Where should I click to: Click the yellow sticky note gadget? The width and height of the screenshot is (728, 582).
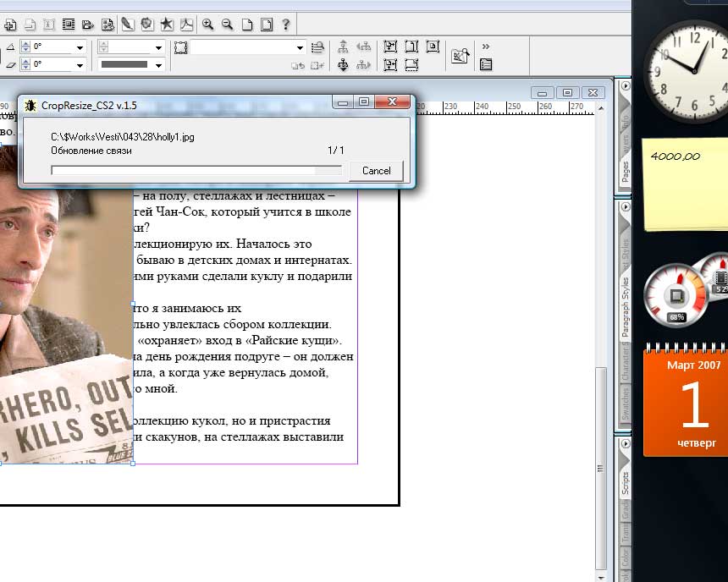(x=685, y=184)
